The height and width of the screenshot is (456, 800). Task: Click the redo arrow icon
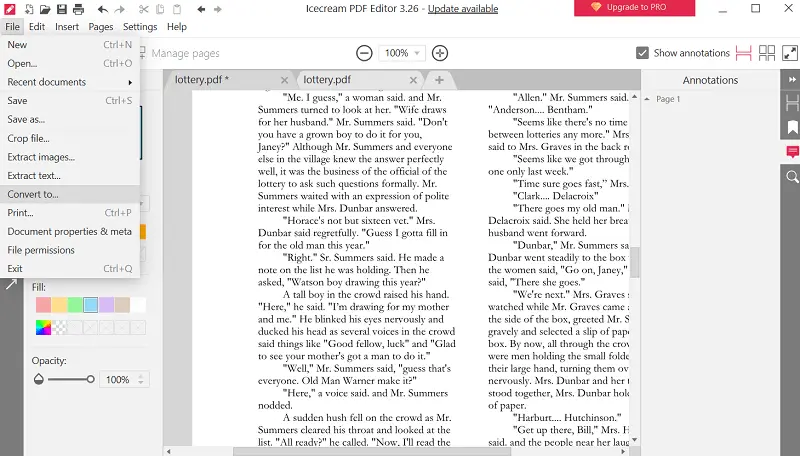(x=119, y=9)
